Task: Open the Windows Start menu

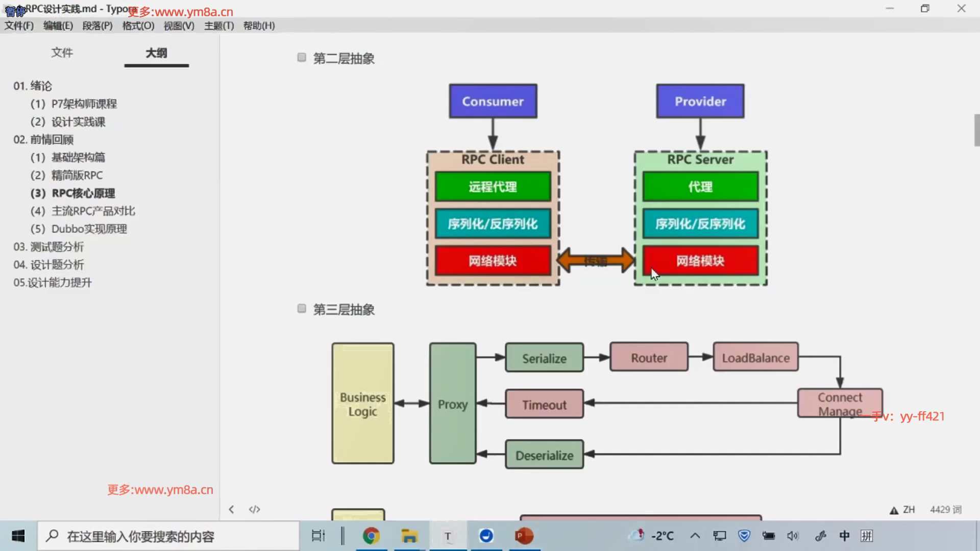Action: (18, 536)
